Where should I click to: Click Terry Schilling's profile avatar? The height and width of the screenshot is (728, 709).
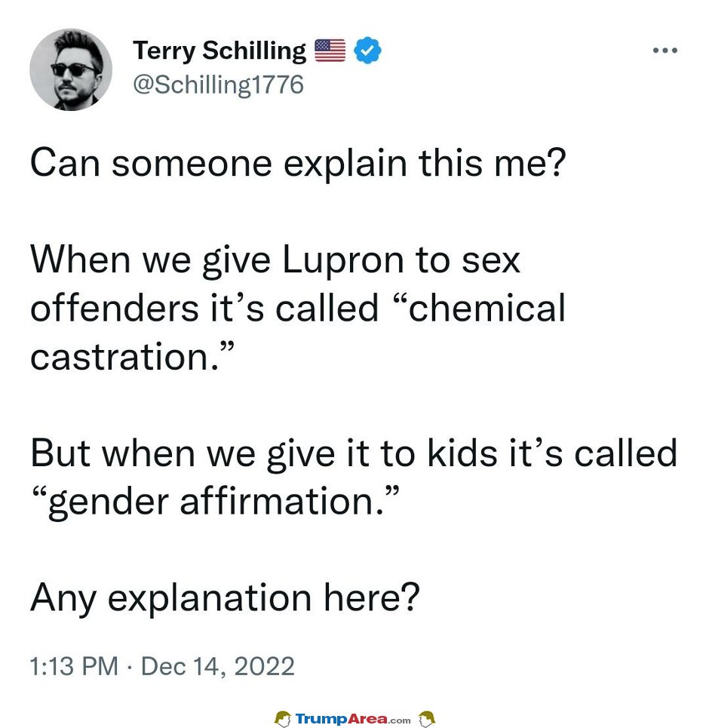pyautogui.click(x=71, y=69)
